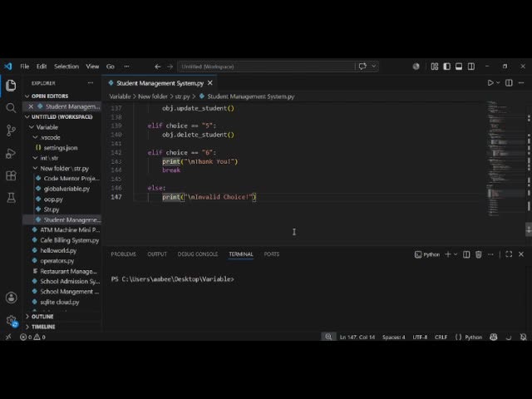This screenshot has height=399, width=532.
Task: Open settings.json file
Action: (62, 148)
